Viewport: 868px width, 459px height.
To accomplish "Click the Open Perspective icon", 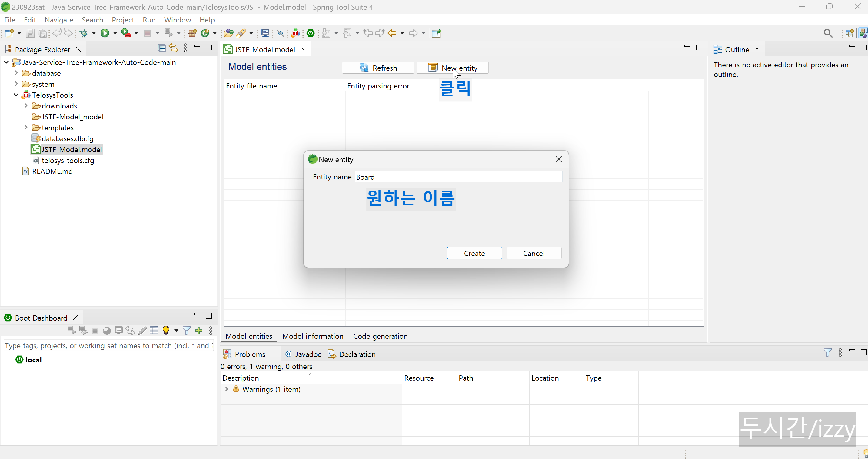I will click(850, 33).
